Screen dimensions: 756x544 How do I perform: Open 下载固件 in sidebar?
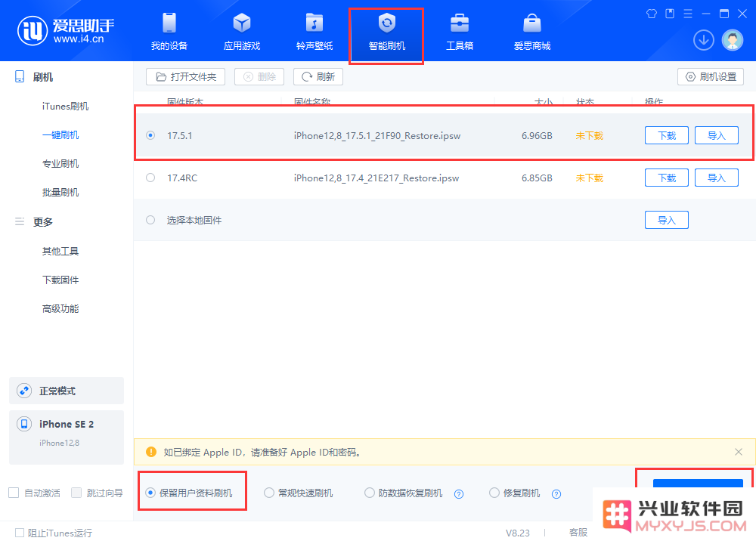click(x=60, y=280)
